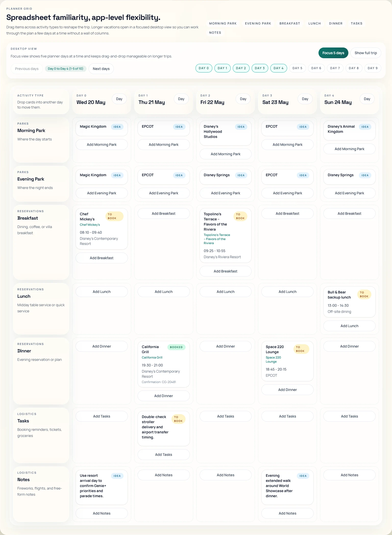Add Notes on Wed 20 May
This screenshot has height=535, width=392.
pos(102,513)
